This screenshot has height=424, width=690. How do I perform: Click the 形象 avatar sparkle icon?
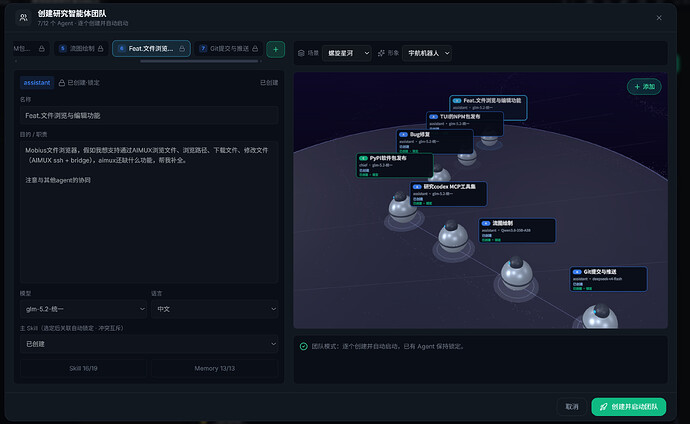point(381,53)
